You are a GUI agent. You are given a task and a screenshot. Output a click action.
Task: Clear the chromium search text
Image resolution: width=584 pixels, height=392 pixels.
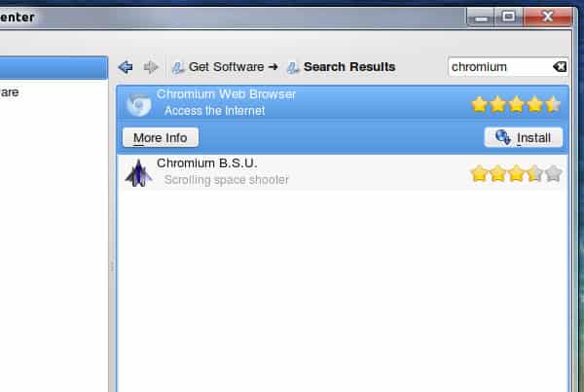pyautogui.click(x=560, y=67)
